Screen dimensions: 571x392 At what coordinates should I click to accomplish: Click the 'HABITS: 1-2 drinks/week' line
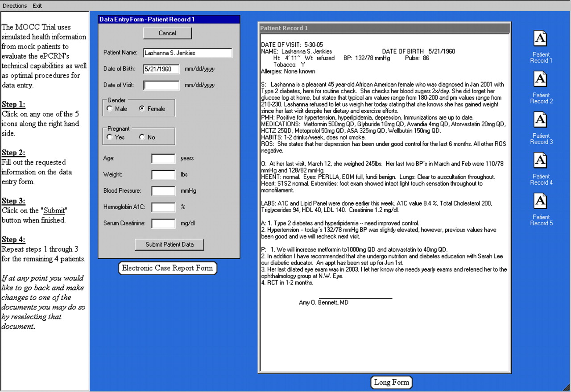pos(313,137)
